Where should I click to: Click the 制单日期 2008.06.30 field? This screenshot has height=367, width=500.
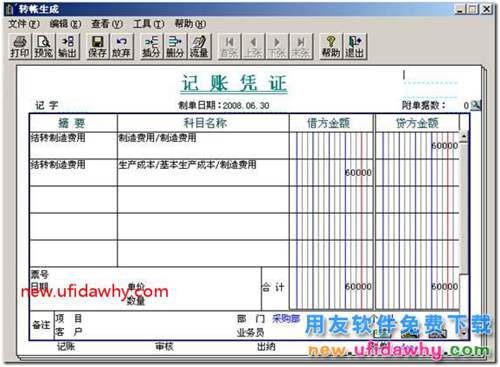coord(224,105)
